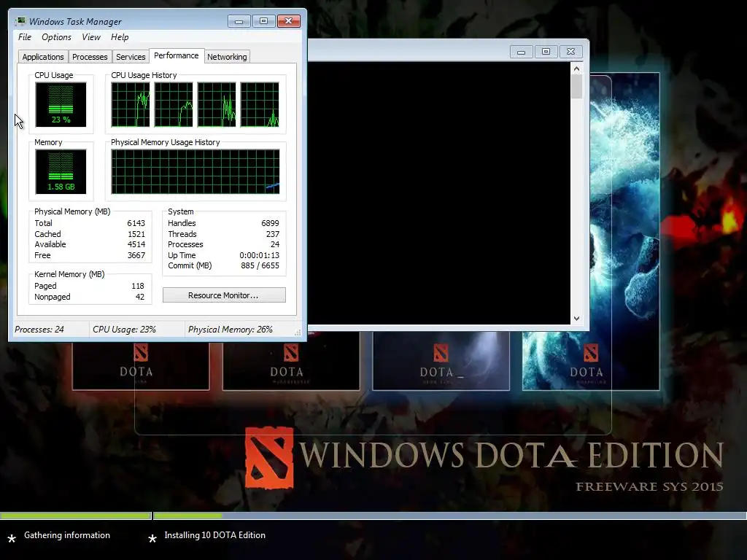Image resolution: width=747 pixels, height=560 pixels.
Task: Click the Installing 10 DOTA Edition progress bar
Action: tap(449, 516)
